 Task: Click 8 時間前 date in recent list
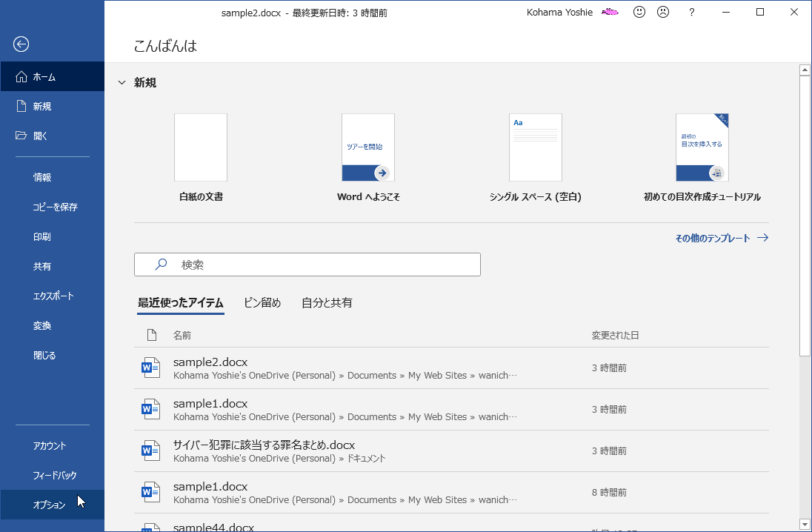coord(609,493)
